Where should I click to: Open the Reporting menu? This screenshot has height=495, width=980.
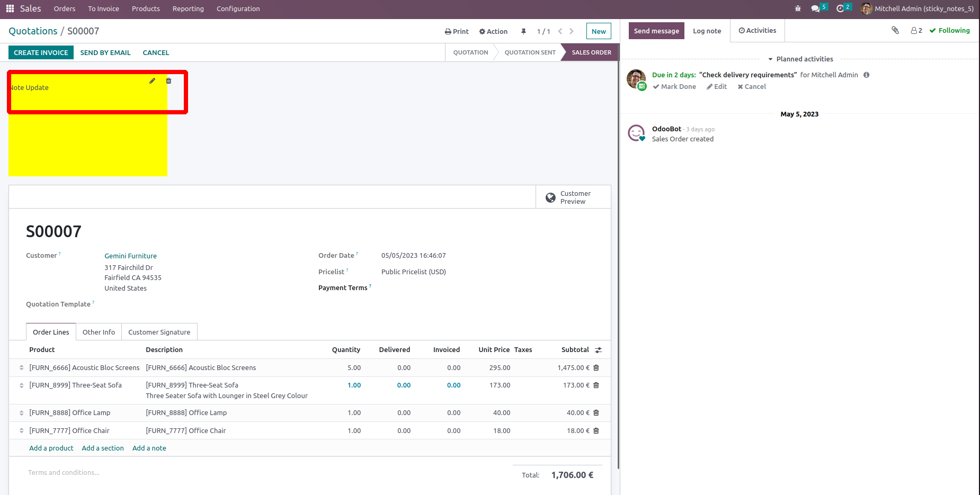188,8
